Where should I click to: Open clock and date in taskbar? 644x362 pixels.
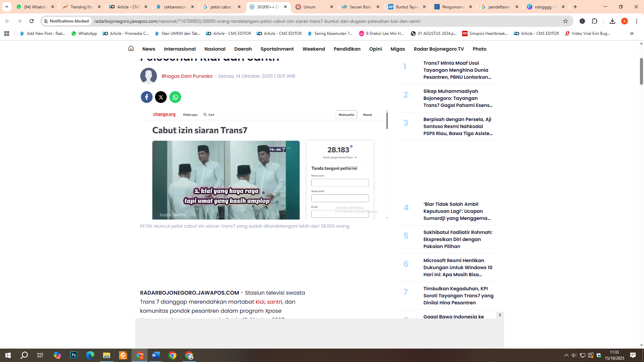tap(614, 355)
